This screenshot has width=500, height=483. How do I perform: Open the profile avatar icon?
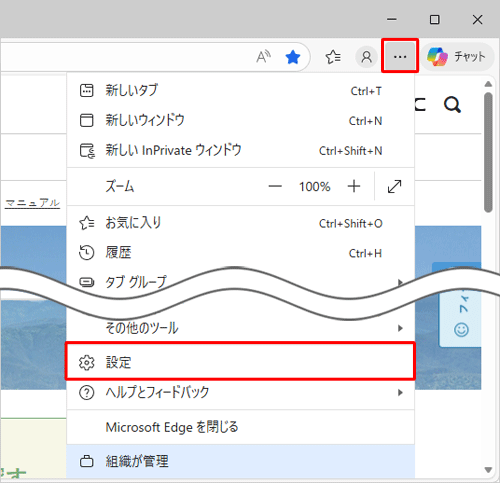366,57
